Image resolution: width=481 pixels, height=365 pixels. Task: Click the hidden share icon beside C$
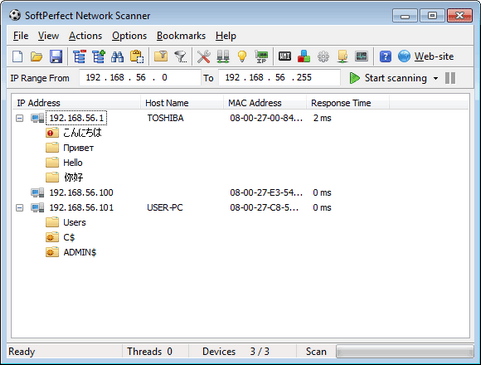click(52, 237)
